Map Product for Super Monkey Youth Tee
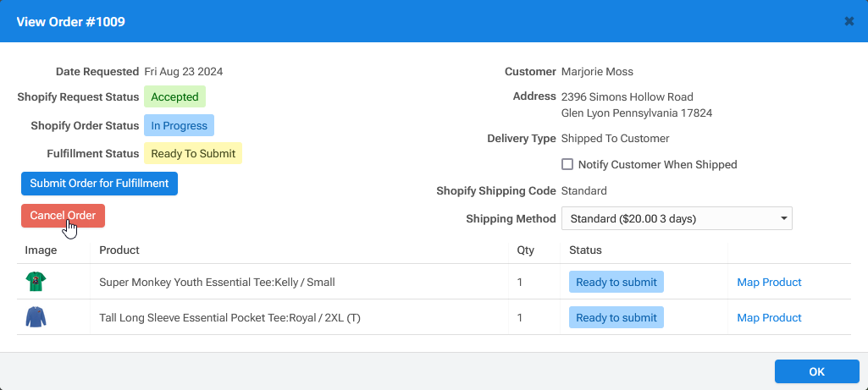 click(x=769, y=282)
